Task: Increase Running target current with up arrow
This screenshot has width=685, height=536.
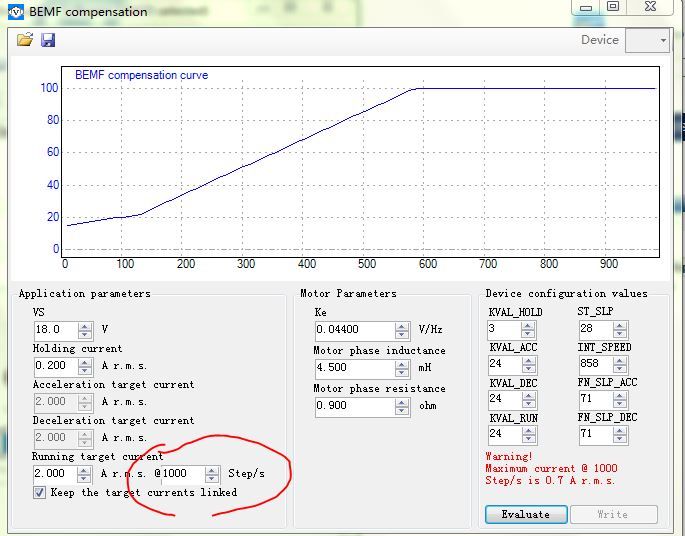Action: click(84, 470)
